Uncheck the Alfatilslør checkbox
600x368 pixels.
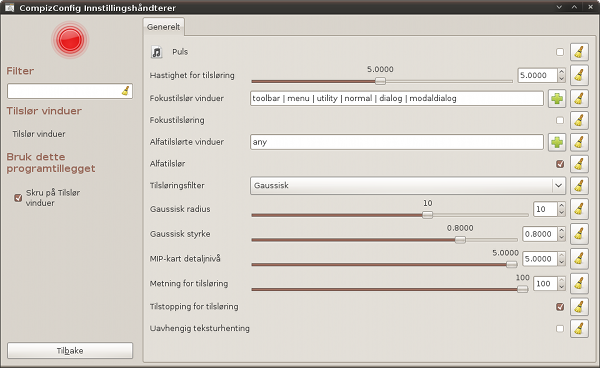(x=560, y=164)
